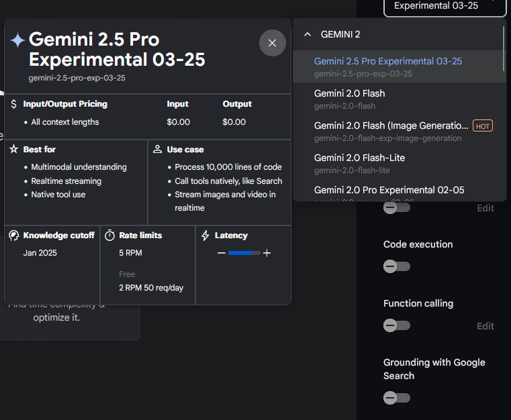The image size is (511, 420).
Task: Toggle the Code execution switch
Action: click(x=397, y=266)
